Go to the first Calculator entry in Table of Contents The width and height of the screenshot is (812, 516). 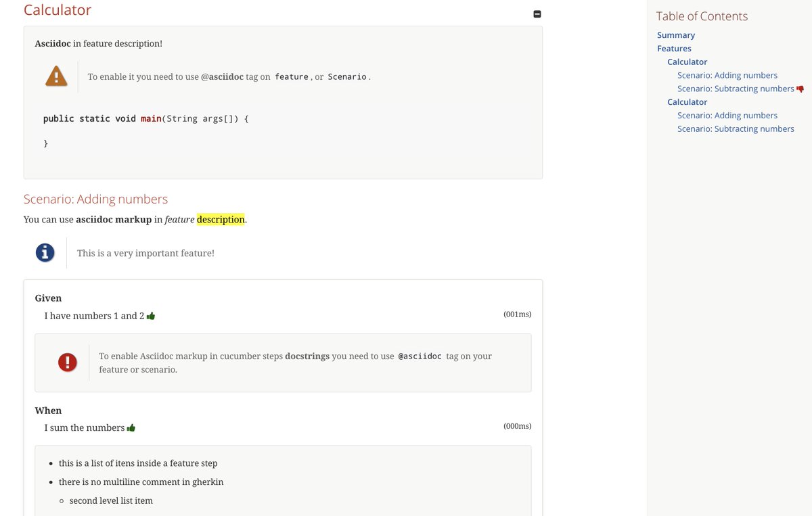[687, 62]
